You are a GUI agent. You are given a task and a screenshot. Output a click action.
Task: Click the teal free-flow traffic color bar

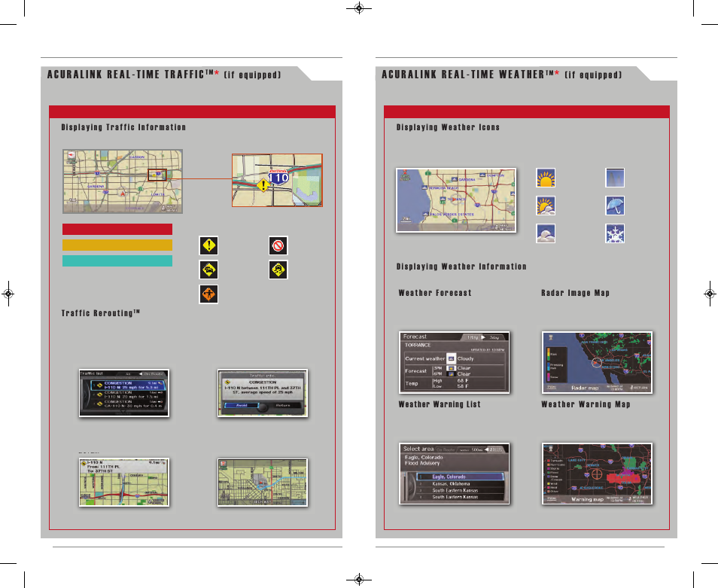[117, 260]
